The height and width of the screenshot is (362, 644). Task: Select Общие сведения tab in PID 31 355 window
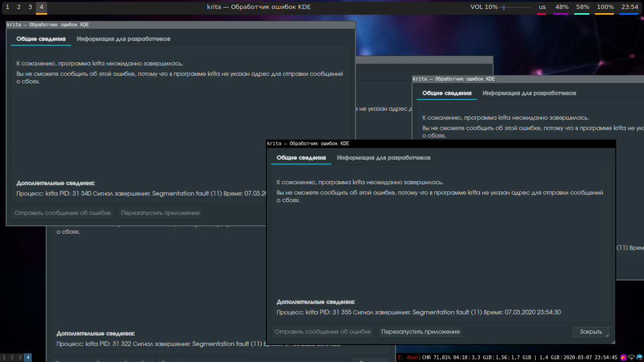click(301, 157)
